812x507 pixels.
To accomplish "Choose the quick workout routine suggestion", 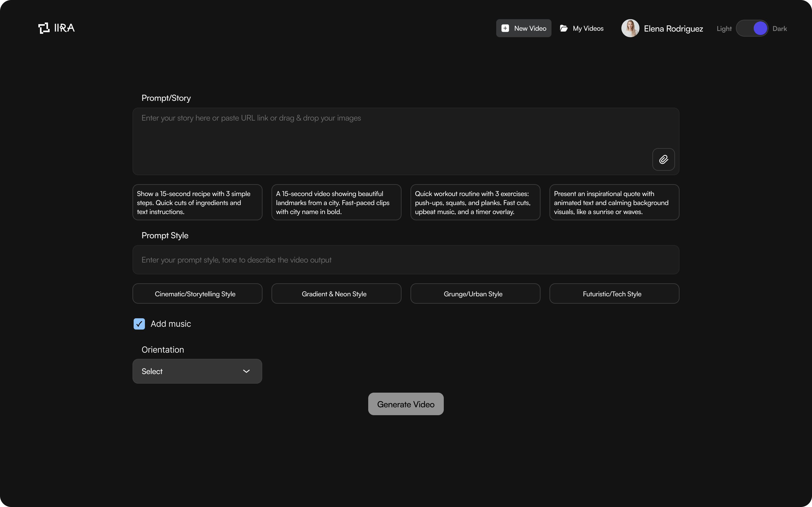I will [475, 203].
